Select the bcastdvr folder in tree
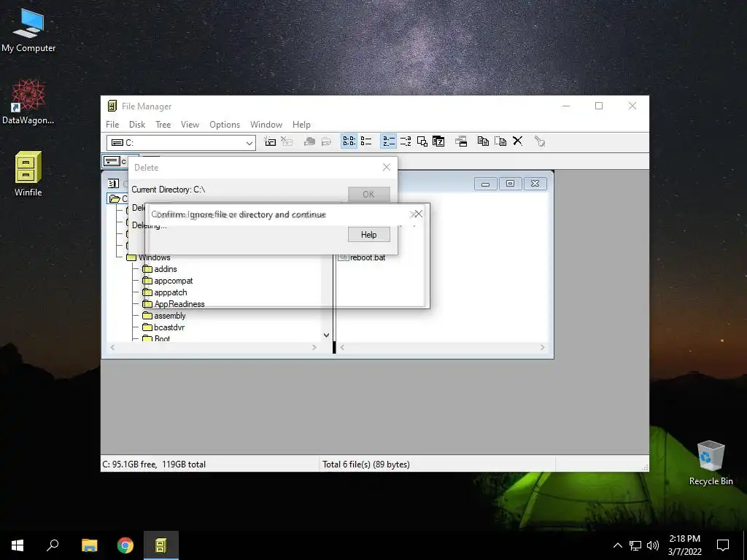 163,327
